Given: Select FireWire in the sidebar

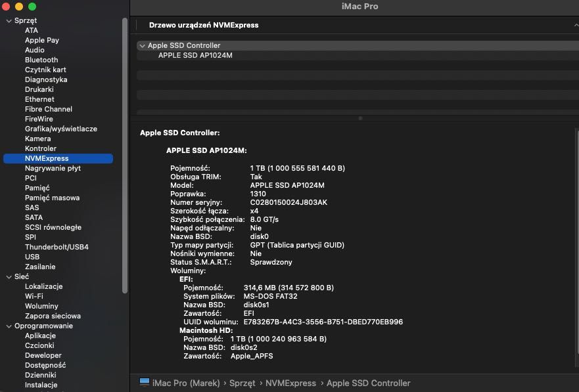Looking at the screenshot, I should click(39, 119).
